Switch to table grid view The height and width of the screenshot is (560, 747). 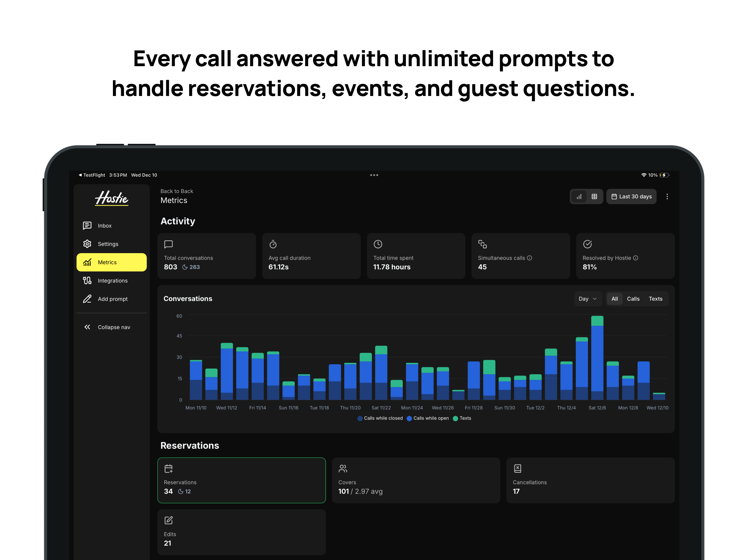click(594, 197)
